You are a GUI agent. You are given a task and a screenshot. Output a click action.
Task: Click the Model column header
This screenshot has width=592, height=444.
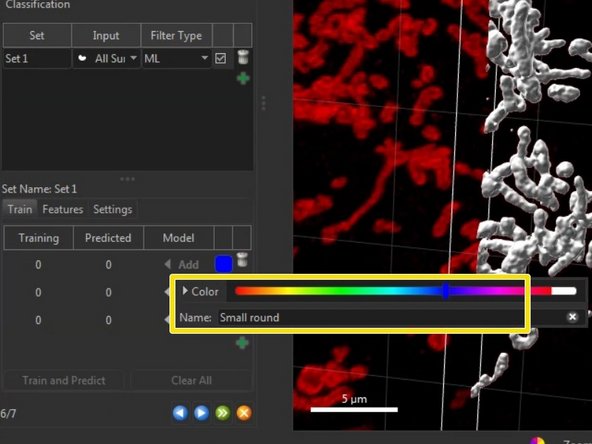tap(179, 238)
